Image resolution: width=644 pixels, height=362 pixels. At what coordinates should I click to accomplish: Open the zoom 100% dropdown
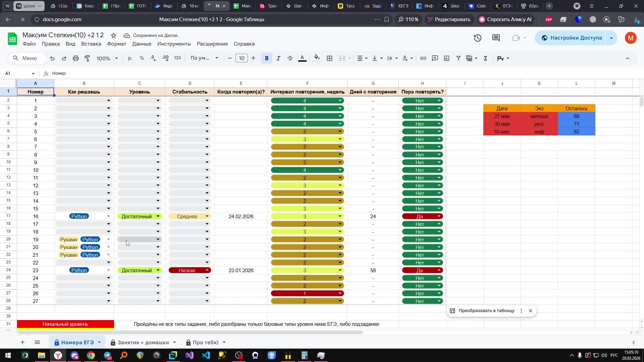[x=107, y=58]
